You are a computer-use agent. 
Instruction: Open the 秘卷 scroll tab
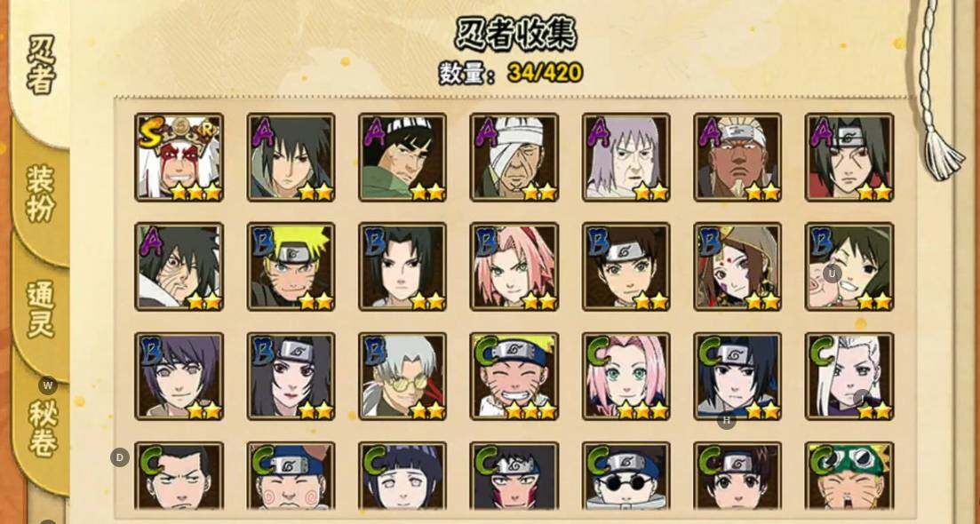pos(43,428)
